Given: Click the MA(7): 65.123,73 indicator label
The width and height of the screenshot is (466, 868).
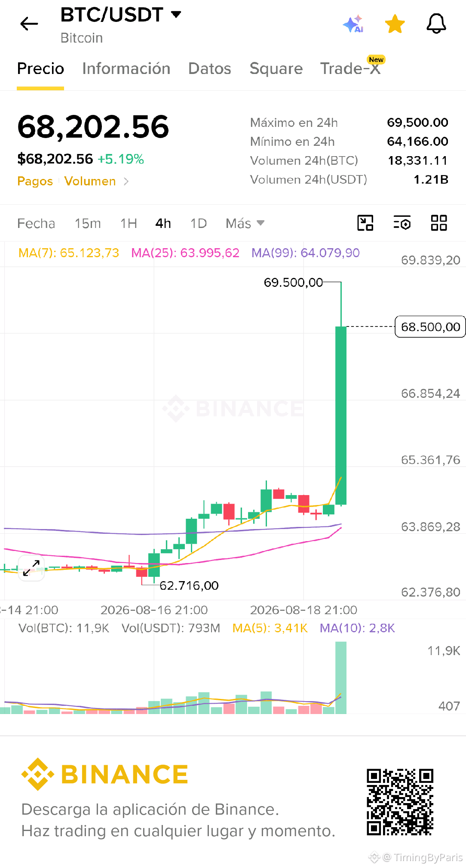Looking at the screenshot, I should (x=69, y=253).
